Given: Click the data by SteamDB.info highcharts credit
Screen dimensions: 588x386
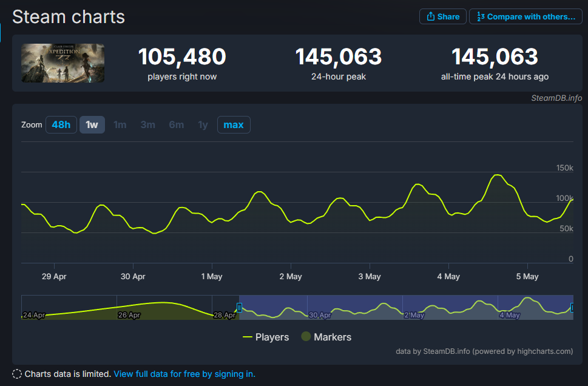Looking at the screenshot, I should pos(484,351).
